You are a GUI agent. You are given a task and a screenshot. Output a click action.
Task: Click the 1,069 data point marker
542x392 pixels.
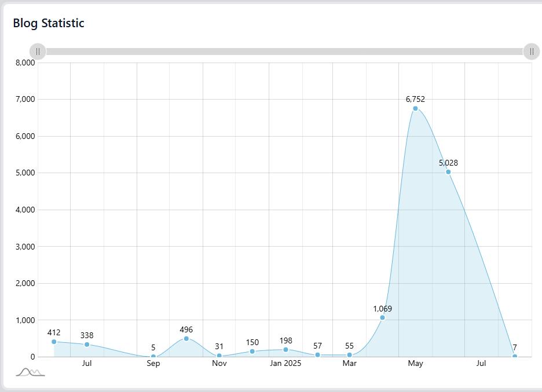pos(382,317)
